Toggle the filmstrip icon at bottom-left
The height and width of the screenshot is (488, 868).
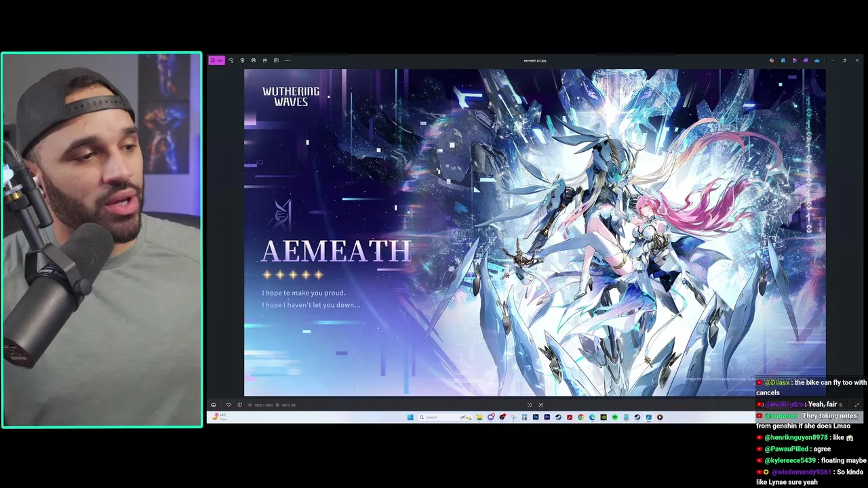[214, 405]
